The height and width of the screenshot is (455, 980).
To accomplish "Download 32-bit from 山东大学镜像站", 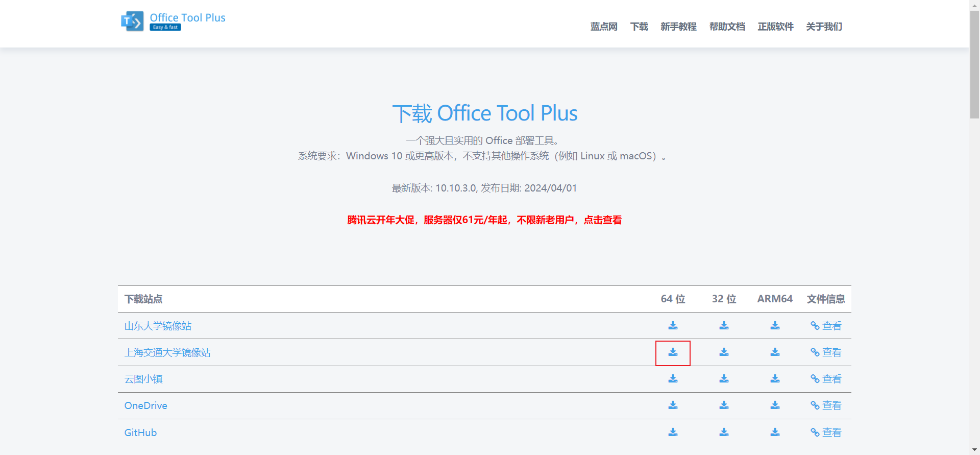I will tap(724, 326).
